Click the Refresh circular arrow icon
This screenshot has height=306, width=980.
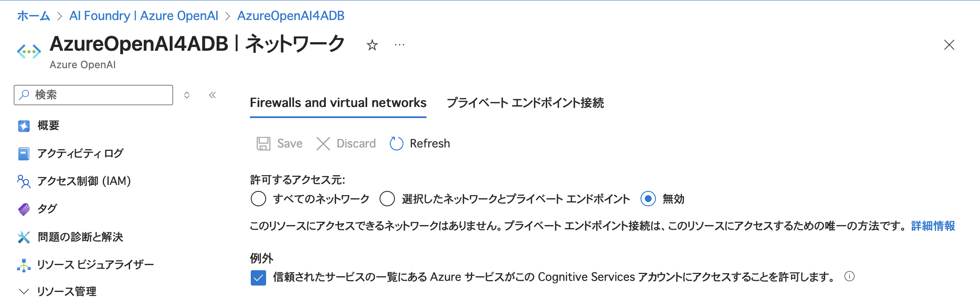coord(396,143)
